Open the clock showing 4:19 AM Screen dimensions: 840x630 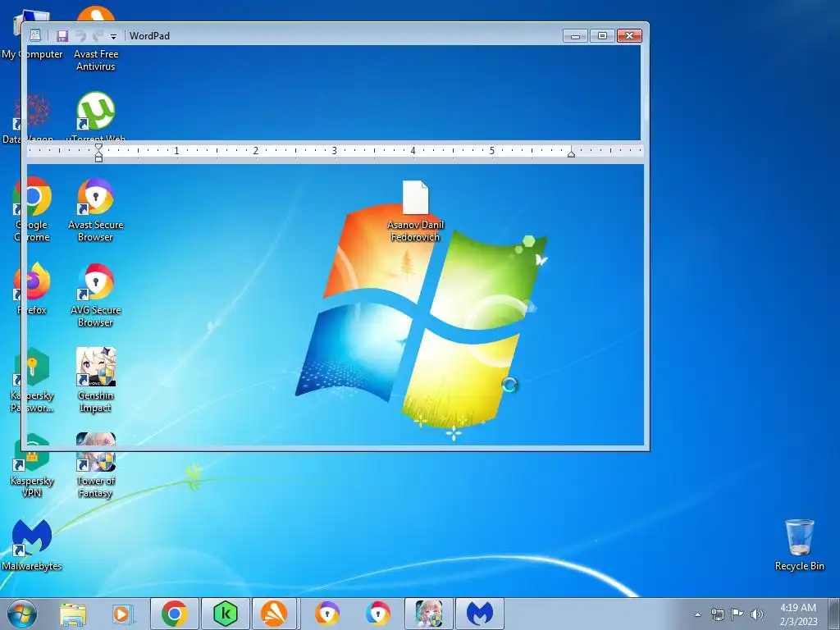(798, 614)
